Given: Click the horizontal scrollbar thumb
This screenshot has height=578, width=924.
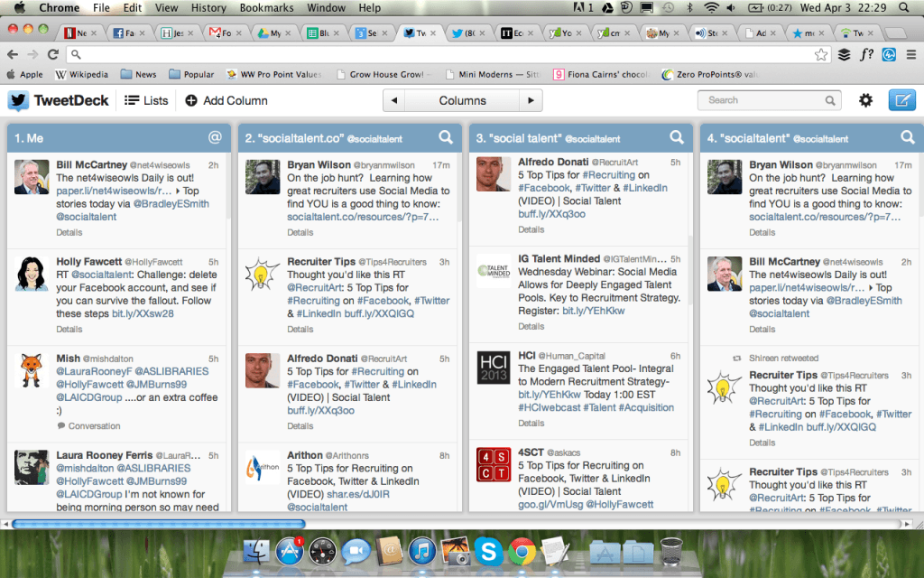Looking at the screenshot, I should coord(158,524).
